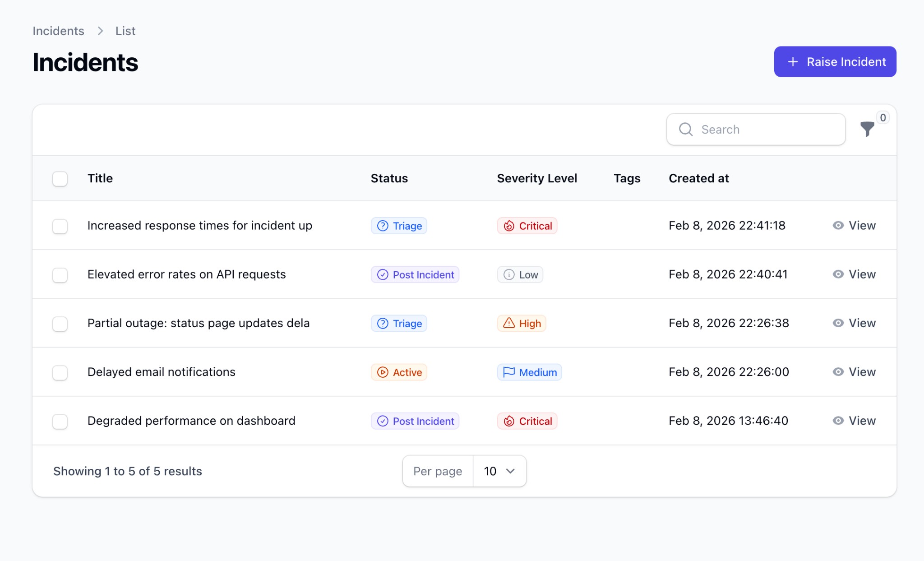Click the Triage question-mark status icon

point(382,226)
